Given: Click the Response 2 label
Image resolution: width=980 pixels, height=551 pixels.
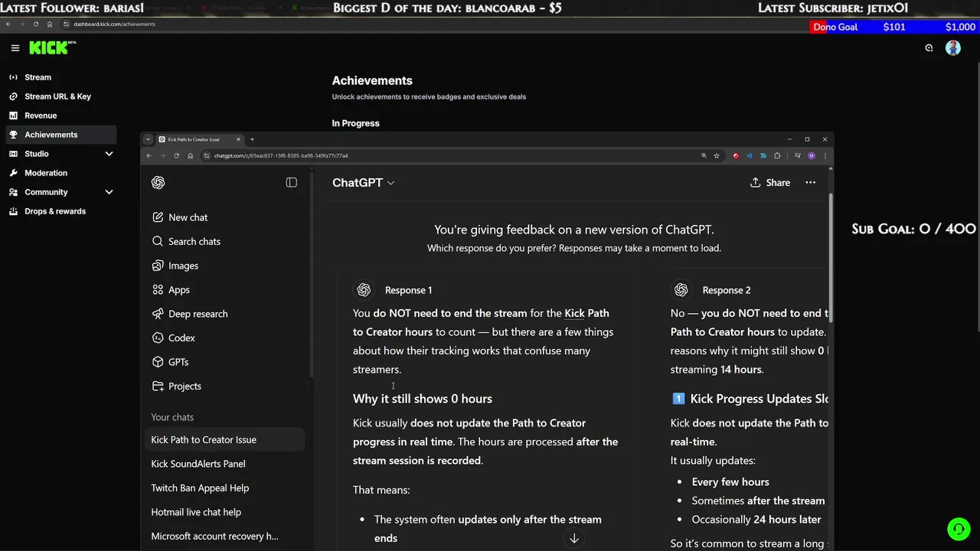Looking at the screenshot, I should pos(726,290).
